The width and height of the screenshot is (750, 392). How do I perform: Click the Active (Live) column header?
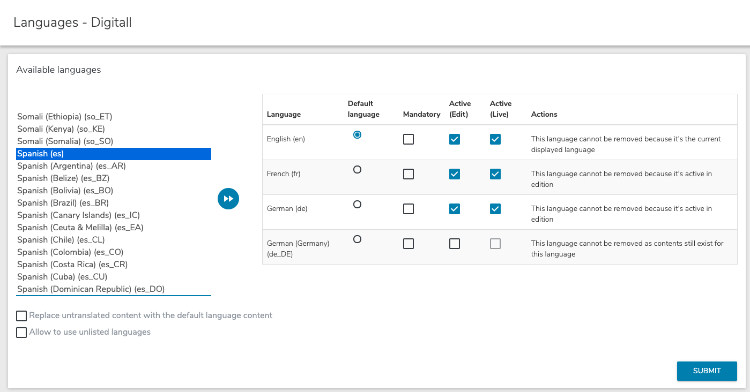500,109
